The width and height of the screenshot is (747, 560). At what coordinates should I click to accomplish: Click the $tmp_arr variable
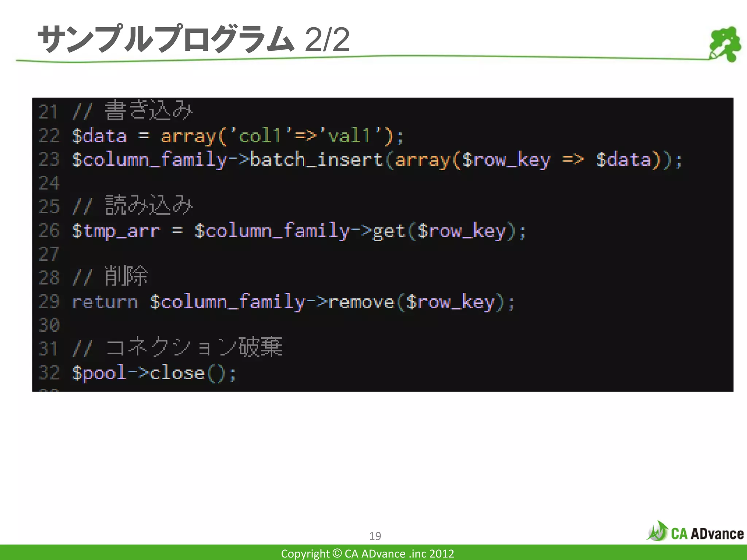coord(116,231)
